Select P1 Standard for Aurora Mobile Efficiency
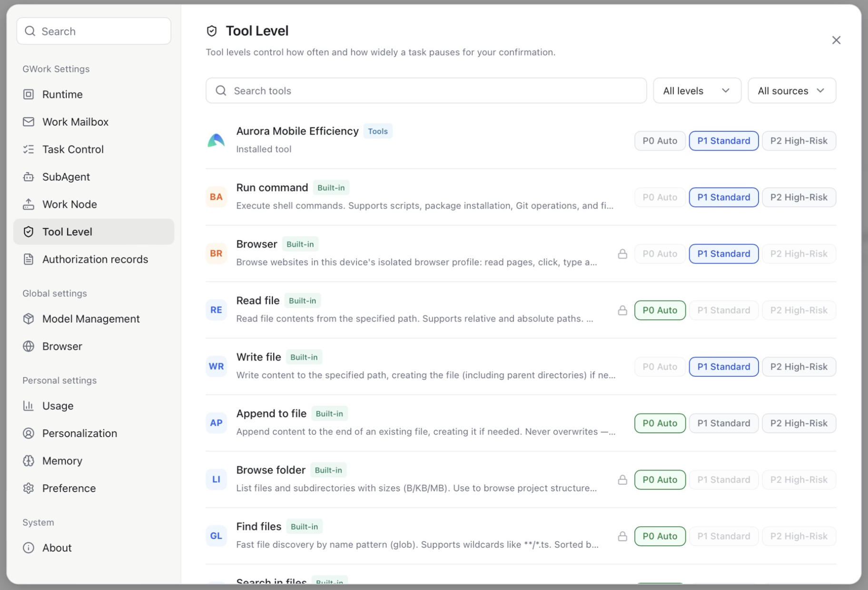 click(723, 141)
